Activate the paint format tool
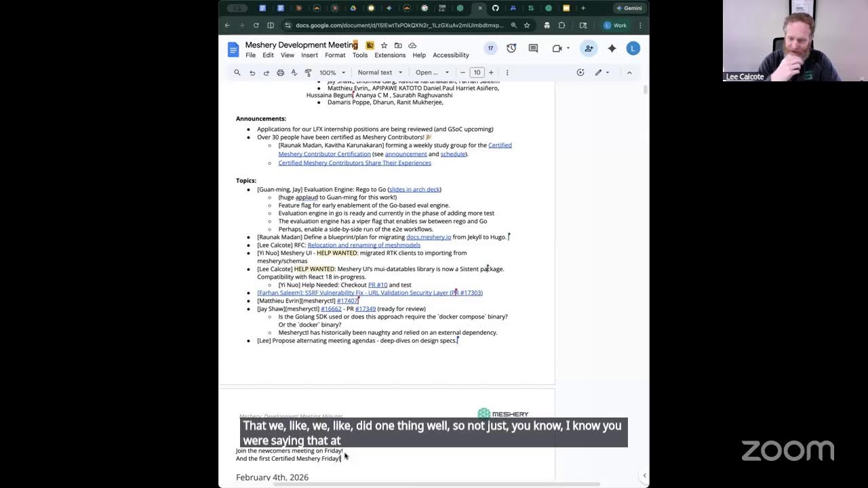The width and height of the screenshot is (868, 488). (x=308, y=73)
